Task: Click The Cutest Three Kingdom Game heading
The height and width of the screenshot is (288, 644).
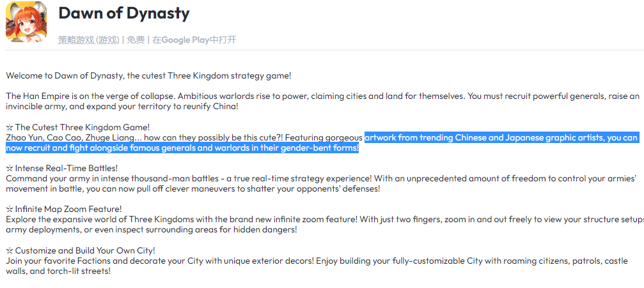Action: click(82, 127)
